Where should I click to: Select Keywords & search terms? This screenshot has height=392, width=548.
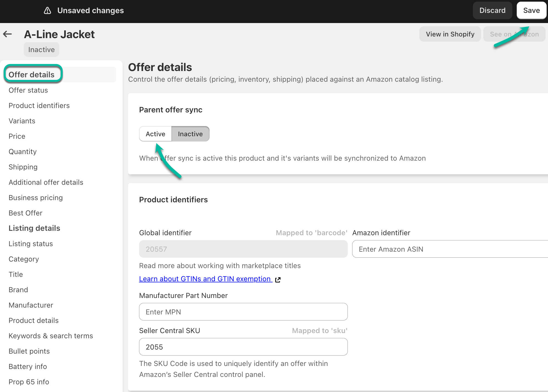[x=51, y=336]
